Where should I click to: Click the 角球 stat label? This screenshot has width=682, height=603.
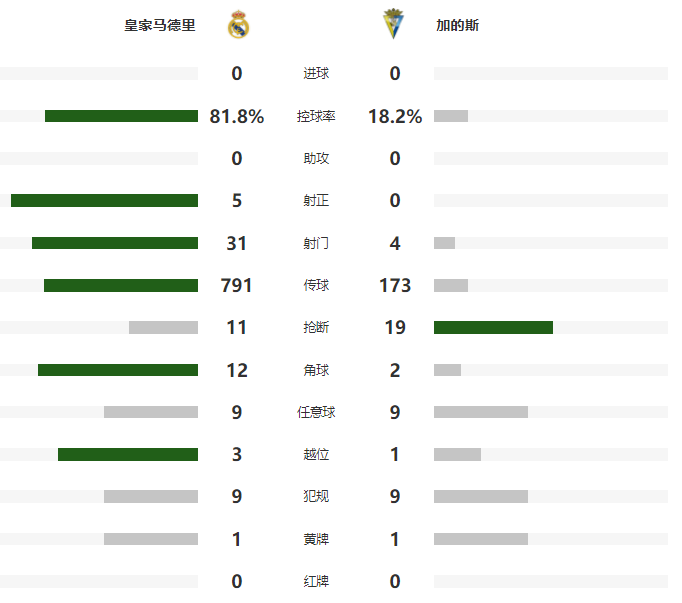pos(316,370)
